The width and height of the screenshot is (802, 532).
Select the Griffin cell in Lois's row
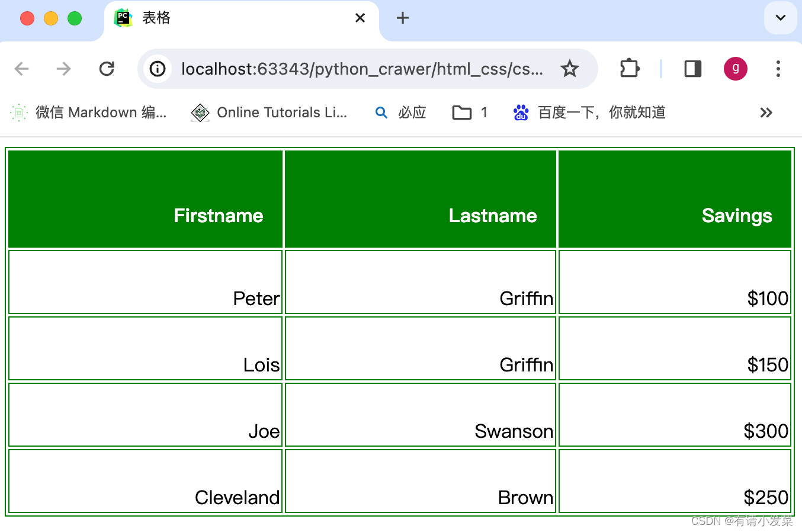pyautogui.click(x=421, y=348)
